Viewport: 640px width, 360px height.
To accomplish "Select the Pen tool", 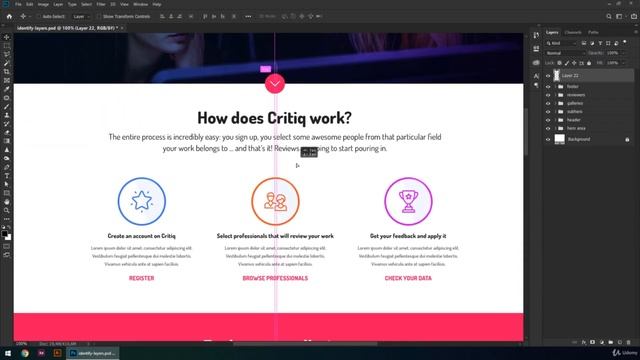I will (7, 167).
